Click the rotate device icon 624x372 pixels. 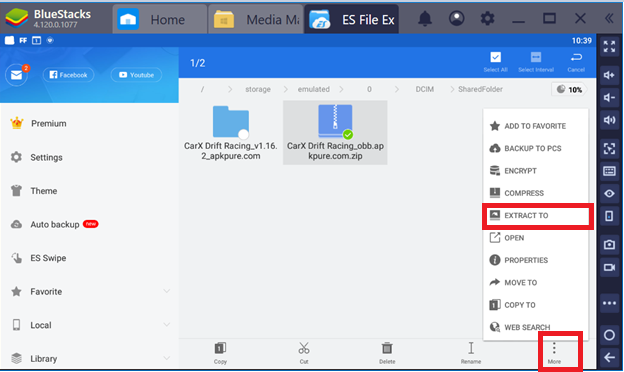coord(609,216)
